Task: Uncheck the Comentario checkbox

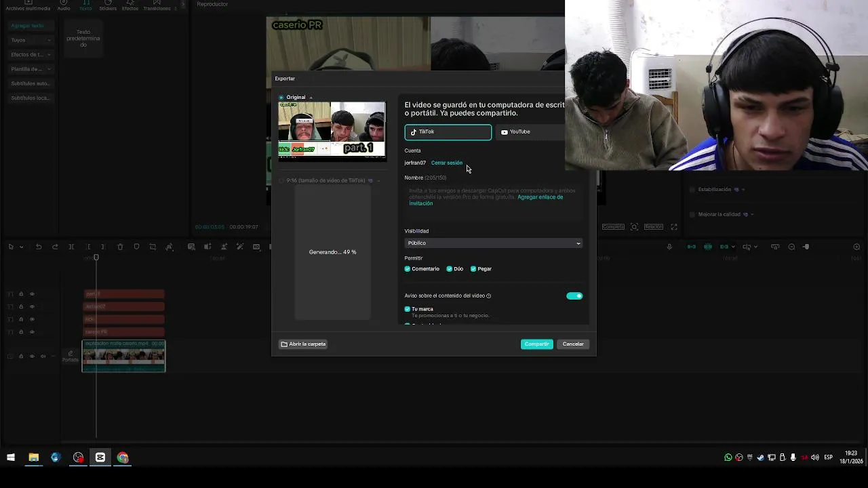Action: click(x=408, y=269)
